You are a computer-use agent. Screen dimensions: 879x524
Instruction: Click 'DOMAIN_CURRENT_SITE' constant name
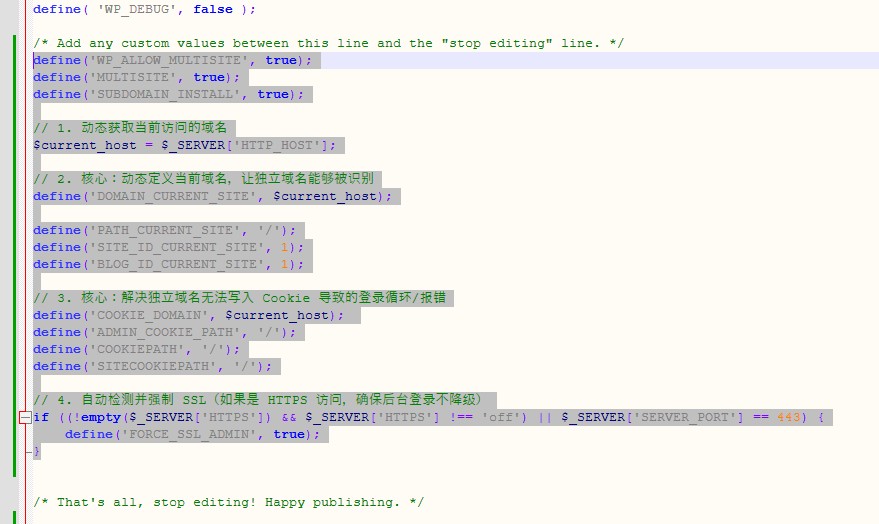click(x=173, y=196)
